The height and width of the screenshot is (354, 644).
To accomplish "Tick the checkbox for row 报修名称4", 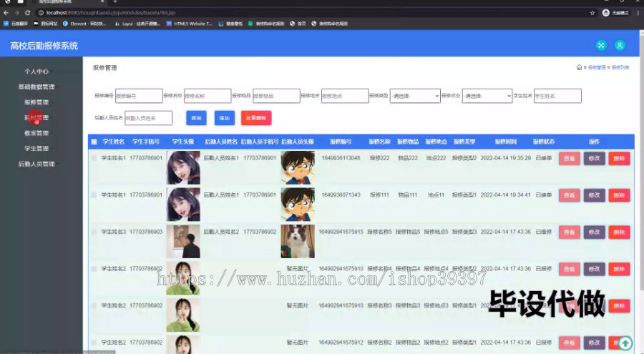I will (x=94, y=269).
